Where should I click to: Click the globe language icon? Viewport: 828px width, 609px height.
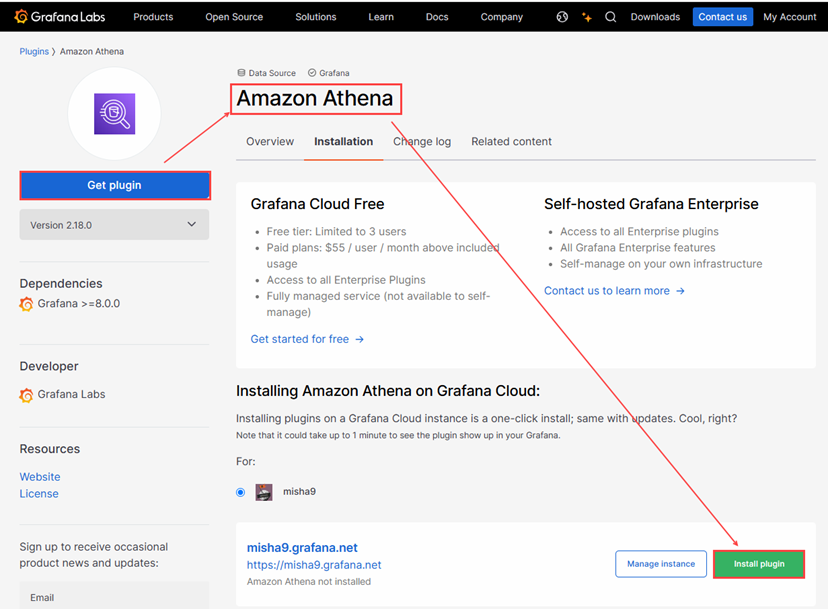coord(562,17)
